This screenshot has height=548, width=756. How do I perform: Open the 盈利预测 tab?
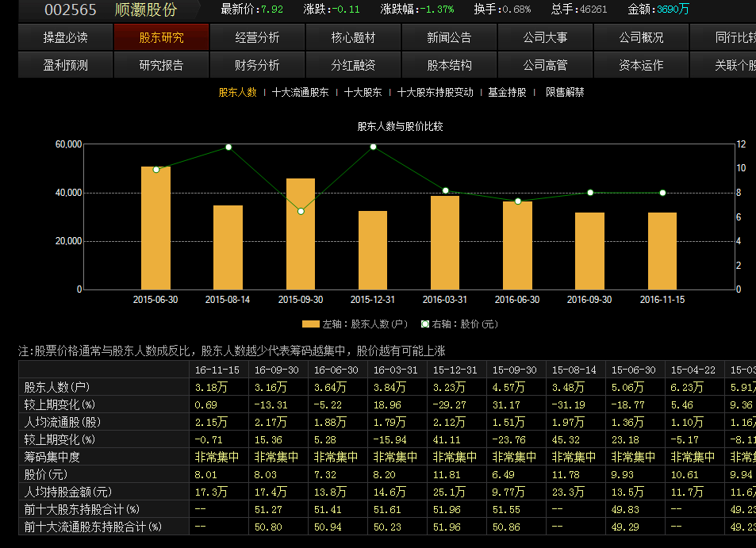66,65
